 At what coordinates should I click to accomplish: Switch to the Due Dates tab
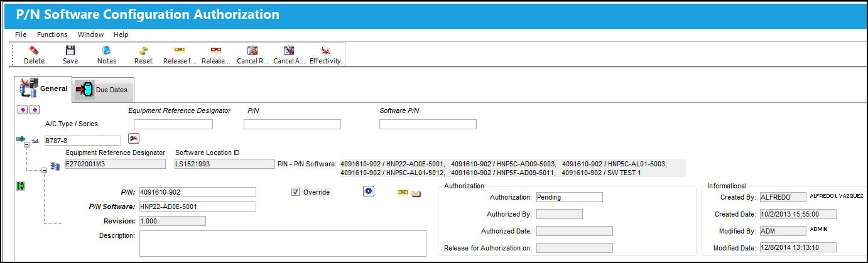[x=103, y=90]
